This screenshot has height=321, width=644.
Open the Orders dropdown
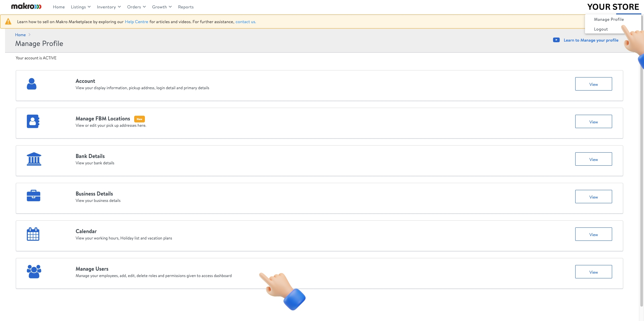click(x=134, y=7)
